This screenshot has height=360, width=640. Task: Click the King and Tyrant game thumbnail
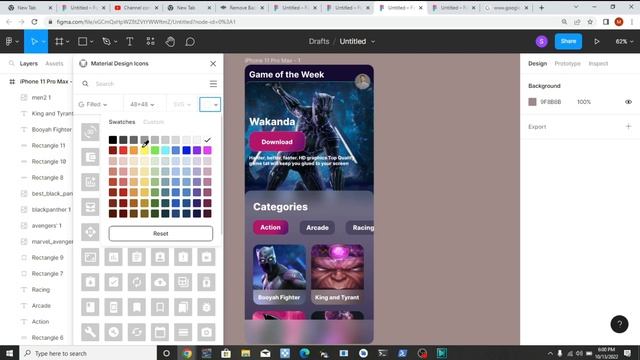[337, 274]
